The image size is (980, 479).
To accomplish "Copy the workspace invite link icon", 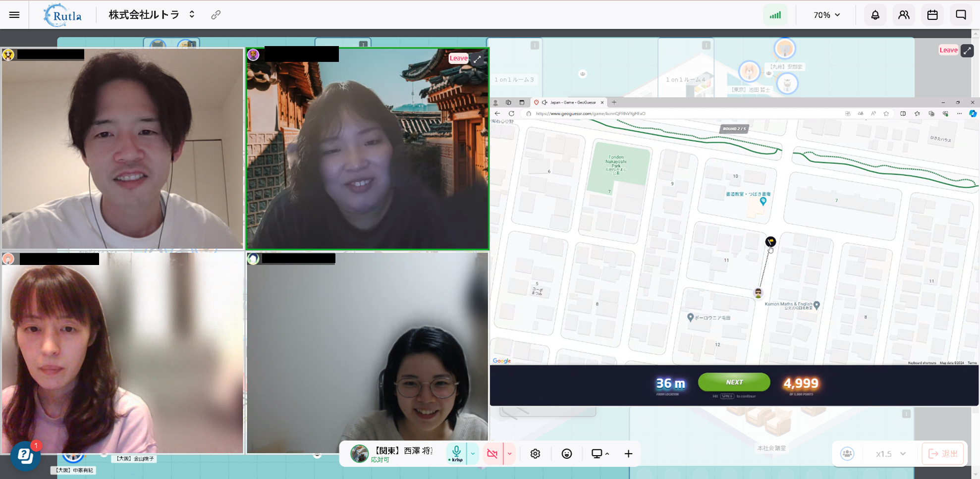I will pyautogui.click(x=216, y=15).
